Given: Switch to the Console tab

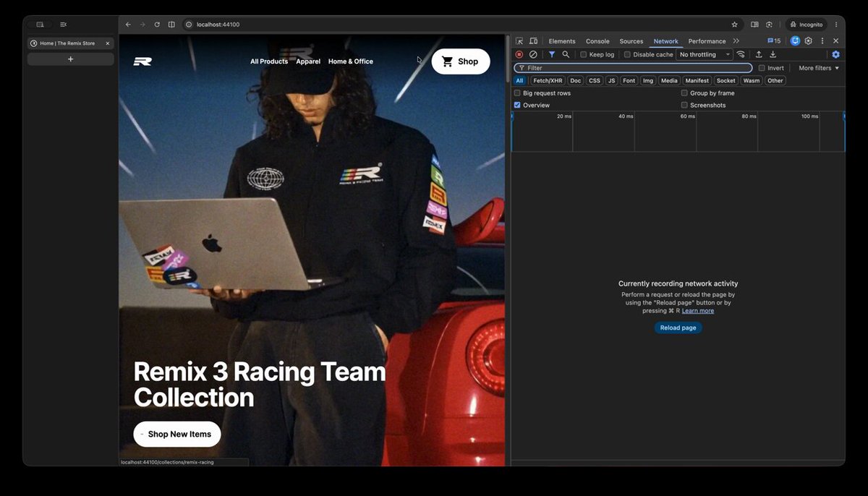Looking at the screenshot, I should pyautogui.click(x=597, y=41).
